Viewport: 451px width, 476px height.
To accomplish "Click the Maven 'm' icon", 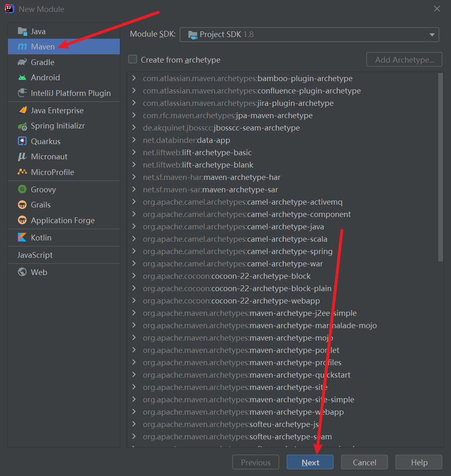I will (x=22, y=47).
